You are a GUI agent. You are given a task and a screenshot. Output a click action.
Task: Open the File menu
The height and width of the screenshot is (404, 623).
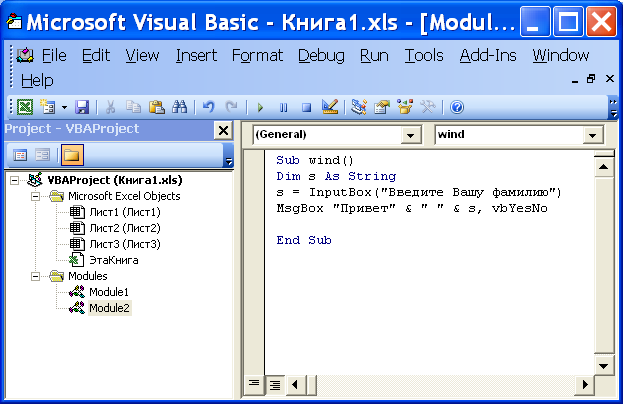click(54, 56)
